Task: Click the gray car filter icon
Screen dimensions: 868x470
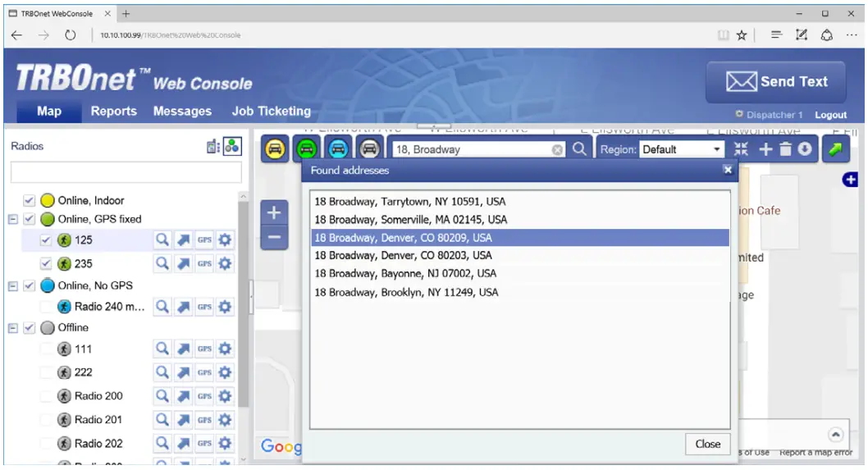Action: click(369, 149)
